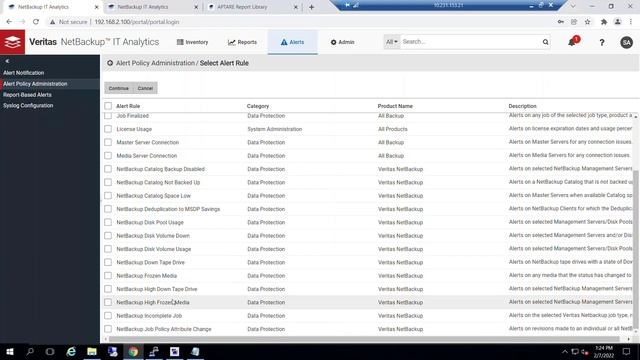Click the Continue button
The height and width of the screenshot is (360, 640).
[118, 88]
